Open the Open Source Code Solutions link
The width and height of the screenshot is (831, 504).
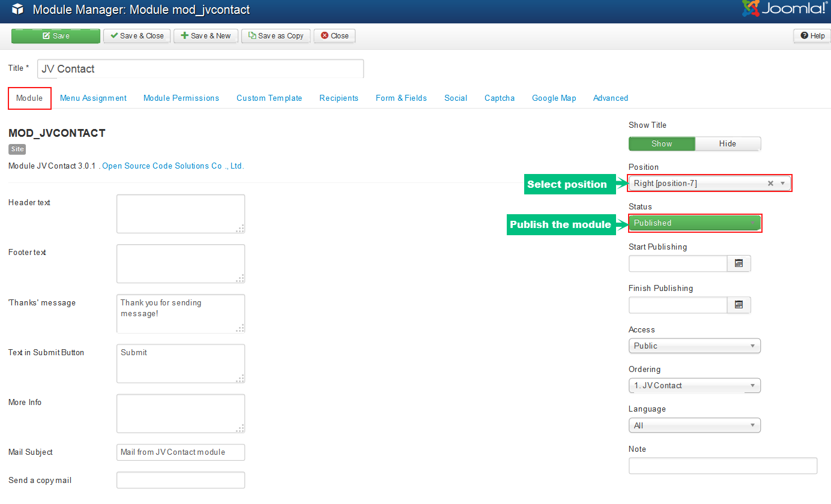click(173, 166)
